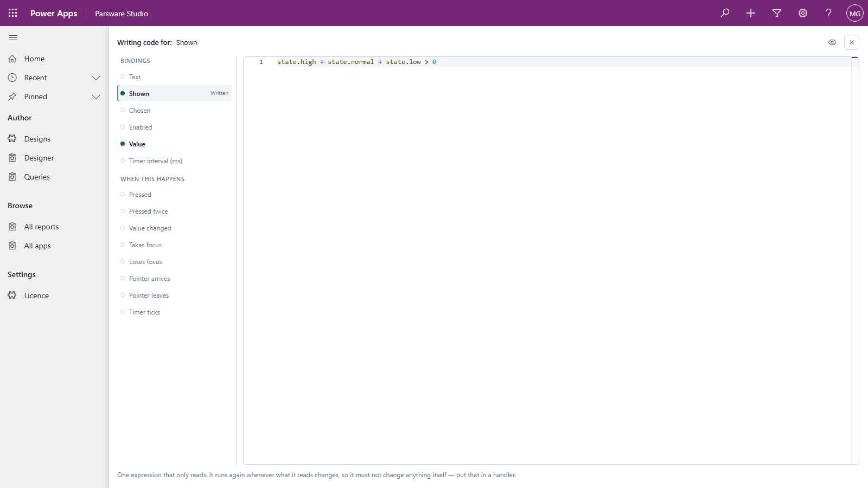Image resolution: width=868 pixels, height=488 pixels.
Task: Select the Pointer arrives handler
Action: pyautogui.click(x=174, y=279)
